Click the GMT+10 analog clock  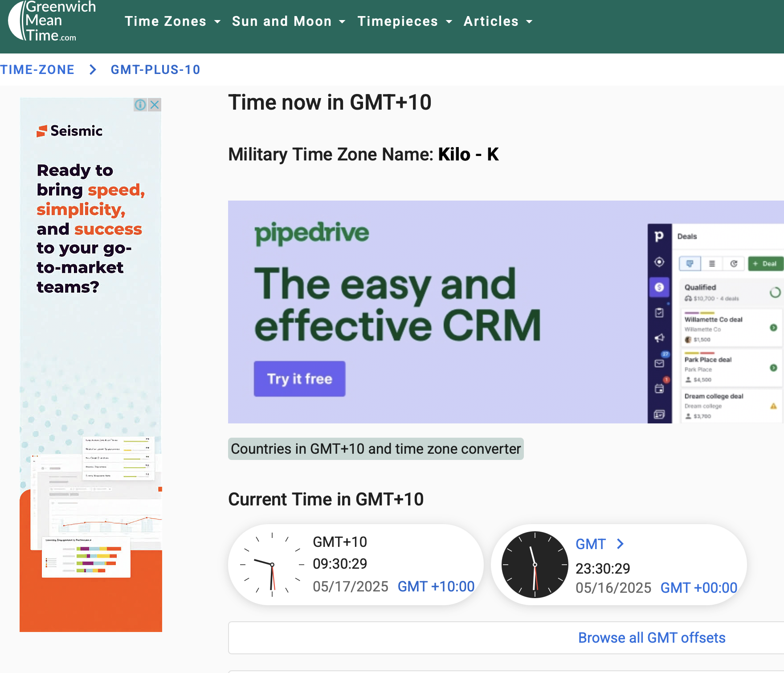(272, 565)
